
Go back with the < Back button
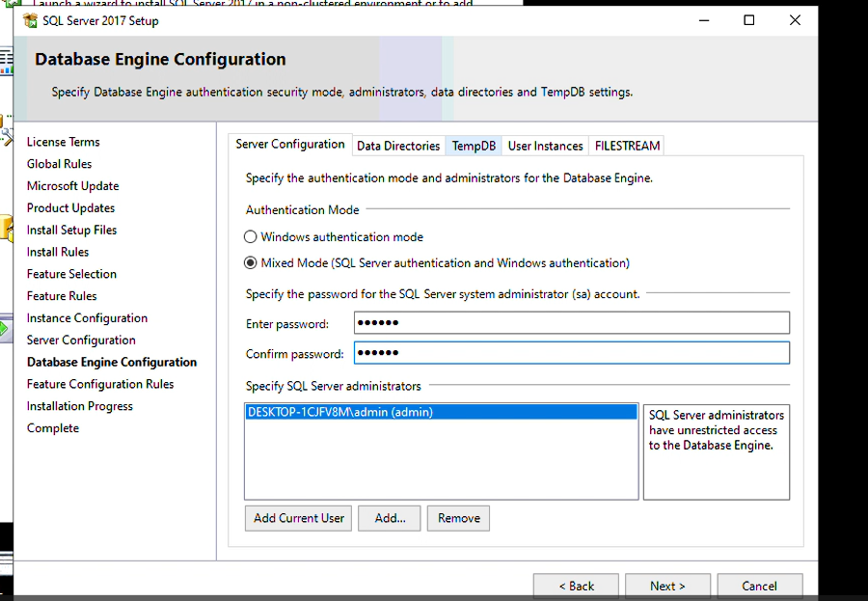click(577, 586)
